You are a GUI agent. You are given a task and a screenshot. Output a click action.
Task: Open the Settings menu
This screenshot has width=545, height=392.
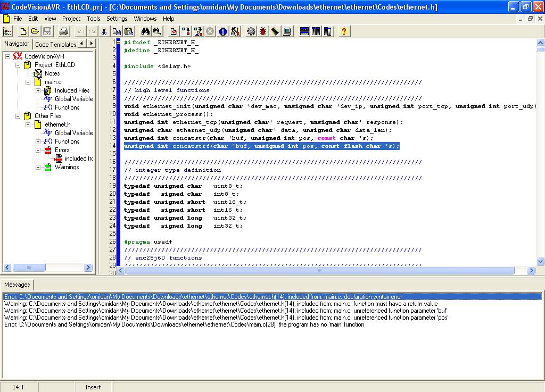[117, 19]
